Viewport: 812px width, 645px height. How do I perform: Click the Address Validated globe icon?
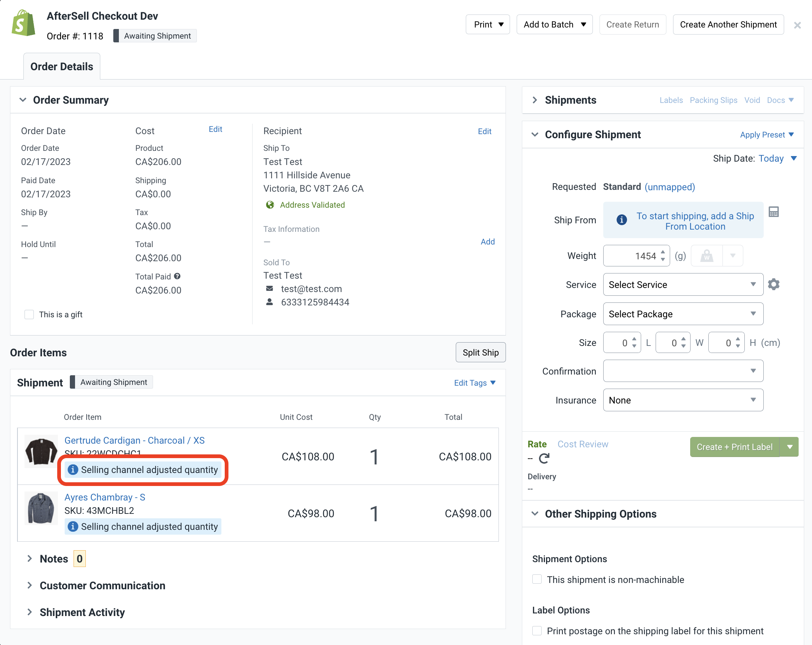pos(270,205)
